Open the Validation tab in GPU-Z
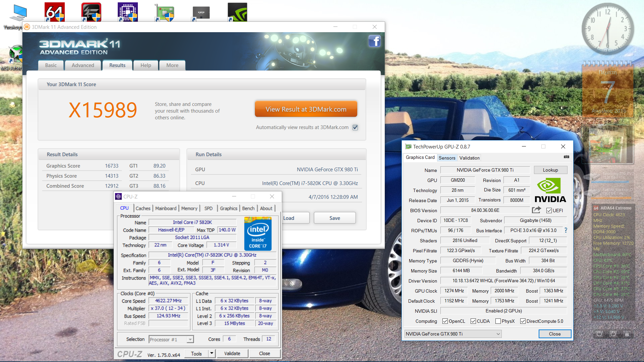Image resolution: width=644 pixels, height=362 pixels. [469, 158]
